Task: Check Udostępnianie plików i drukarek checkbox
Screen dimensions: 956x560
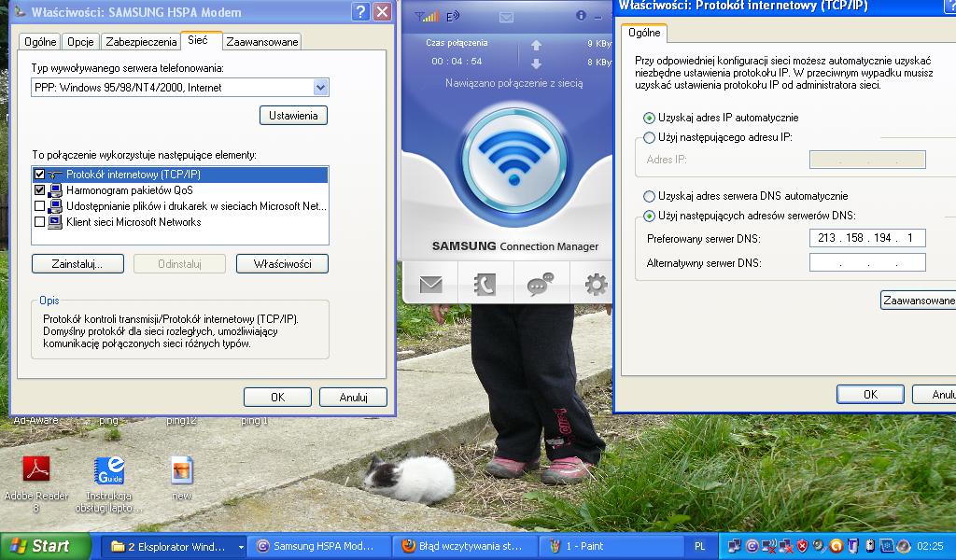Action: point(39,206)
